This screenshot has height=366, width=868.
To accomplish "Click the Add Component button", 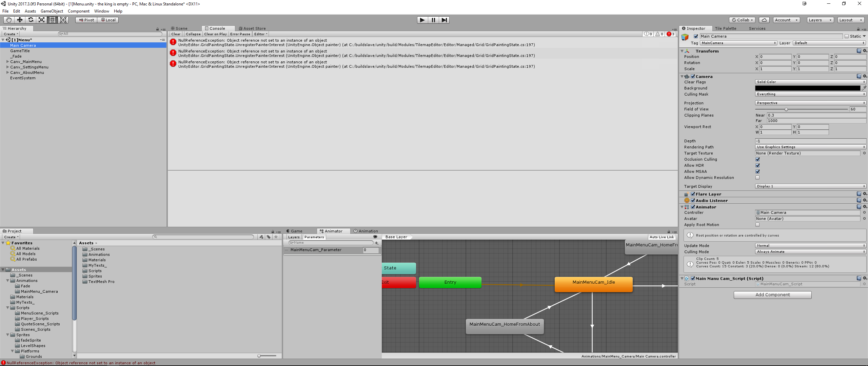I will click(772, 295).
